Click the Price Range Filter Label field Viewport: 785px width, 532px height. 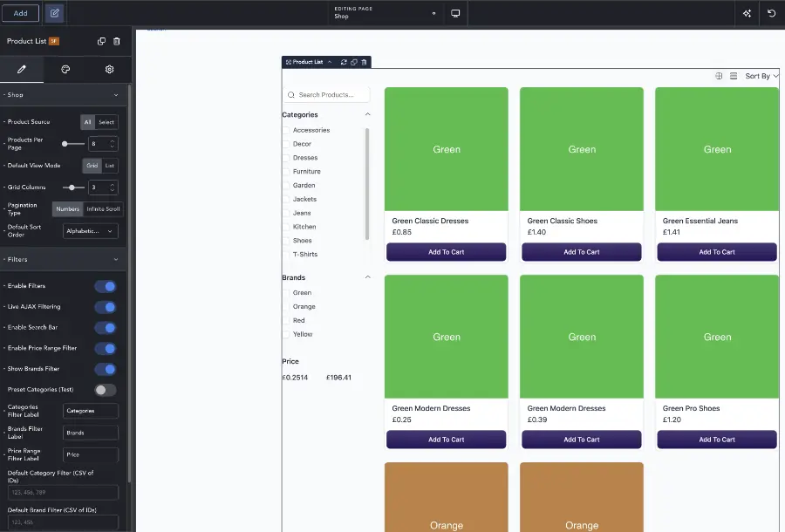(91, 455)
